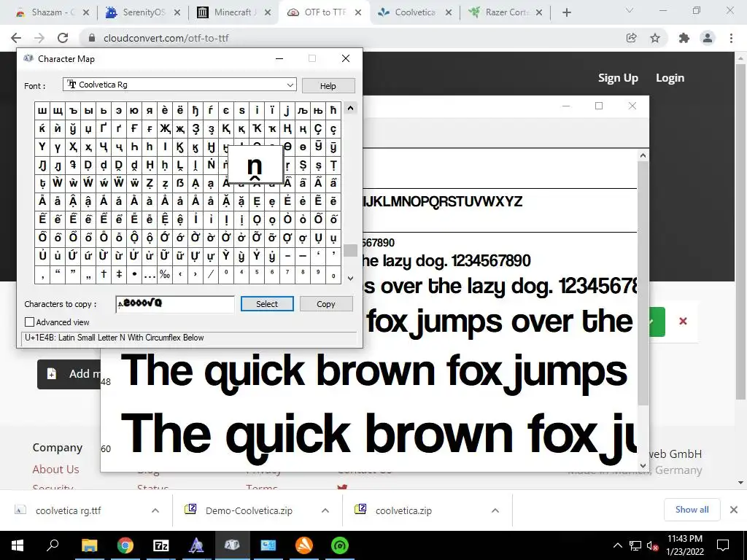Expand options for coolvetica rg.ttf download
The image size is (747, 560).
pyautogui.click(x=155, y=510)
